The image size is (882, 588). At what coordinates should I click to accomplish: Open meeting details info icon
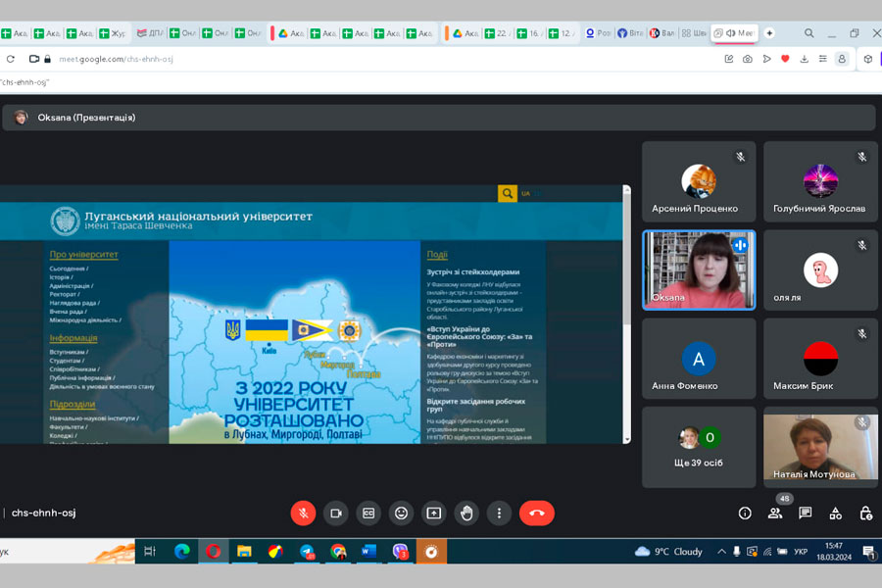click(745, 513)
